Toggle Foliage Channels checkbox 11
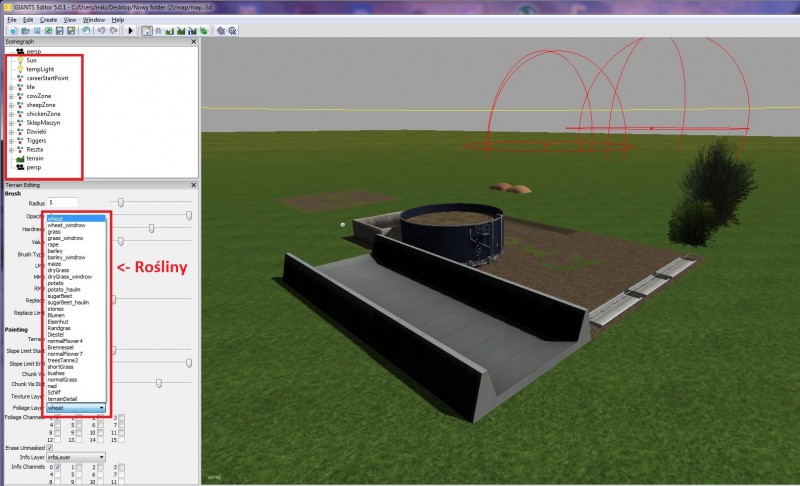 pyautogui.click(x=121, y=432)
